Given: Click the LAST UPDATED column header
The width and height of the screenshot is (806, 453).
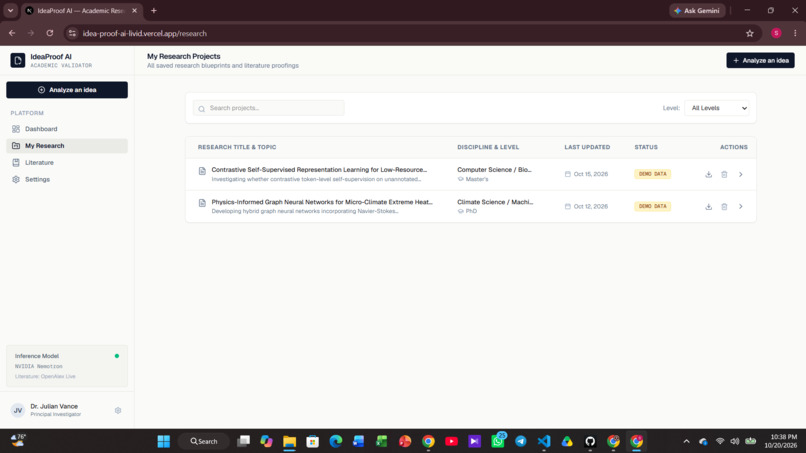Looking at the screenshot, I should click(x=587, y=147).
